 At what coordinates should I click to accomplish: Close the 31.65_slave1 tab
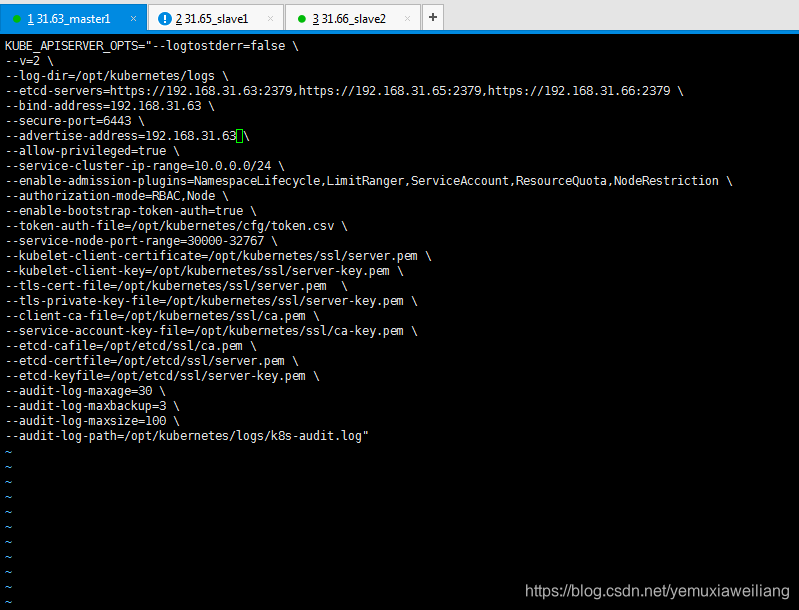coord(271,19)
